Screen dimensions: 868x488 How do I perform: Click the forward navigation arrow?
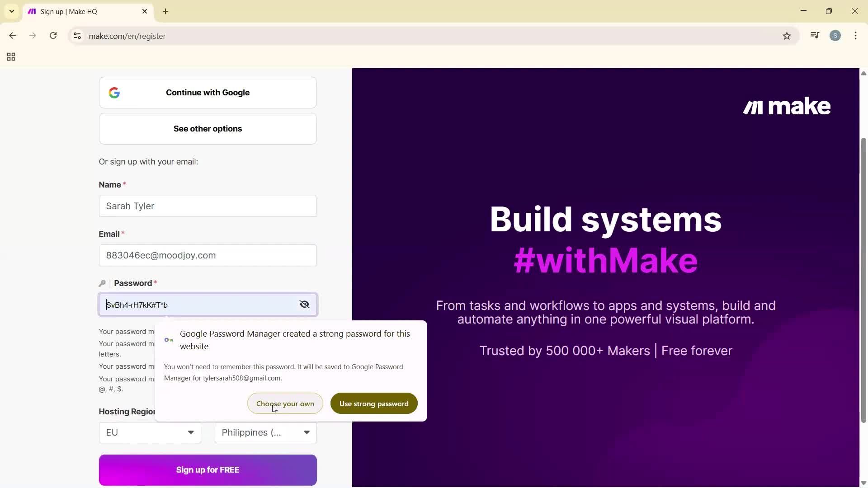(33, 36)
